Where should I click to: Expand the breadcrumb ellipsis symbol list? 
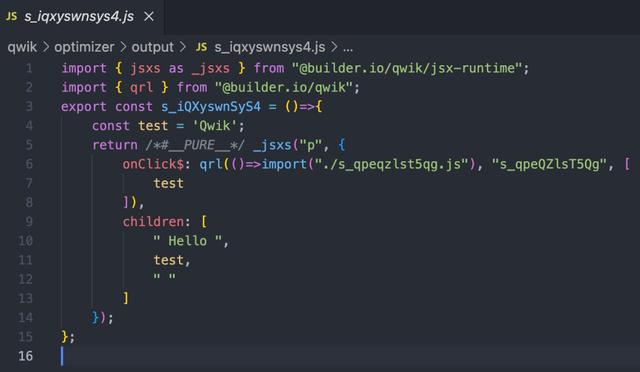(348, 48)
